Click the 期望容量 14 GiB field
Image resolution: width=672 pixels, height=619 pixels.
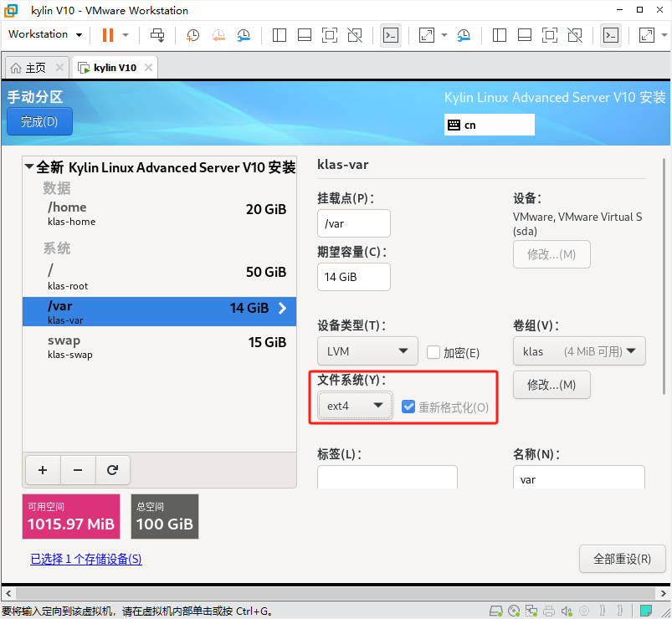[x=353, y=277]
